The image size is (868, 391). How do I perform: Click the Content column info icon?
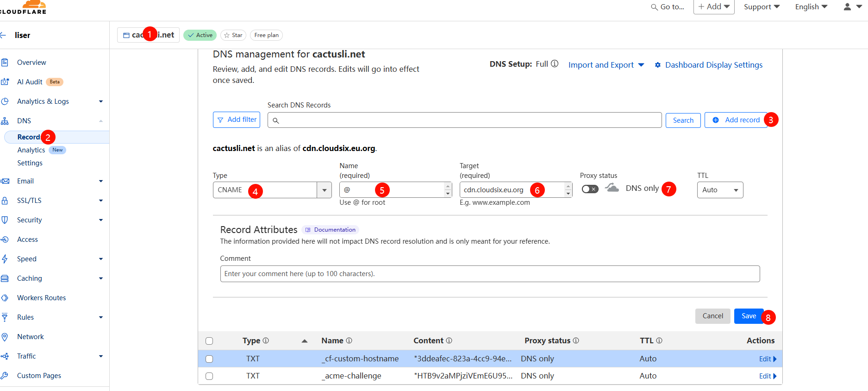click(449, 341)
